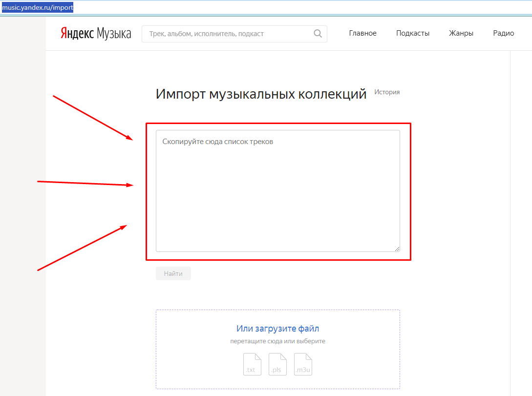
Task: Click the search magnifier icon
Action: (318, 33)
